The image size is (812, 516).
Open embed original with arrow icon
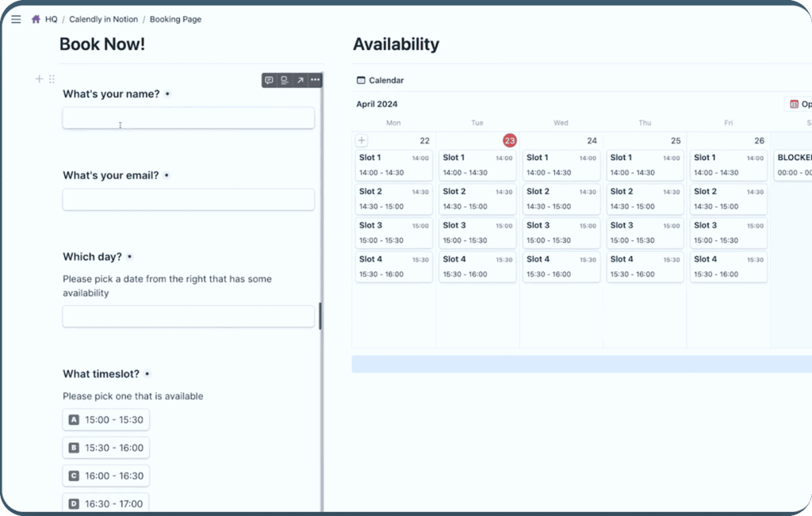tap(300, 80)
